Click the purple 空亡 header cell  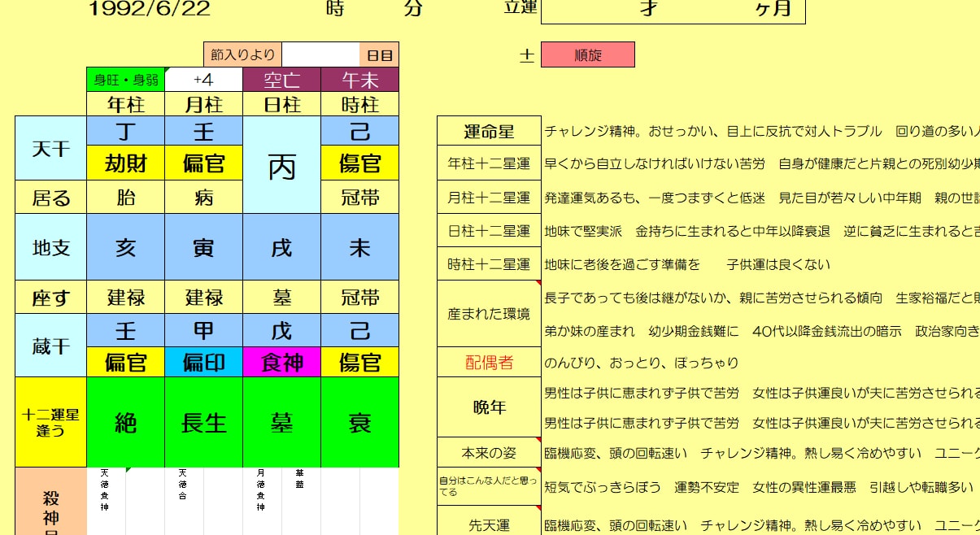click(281, 80)
